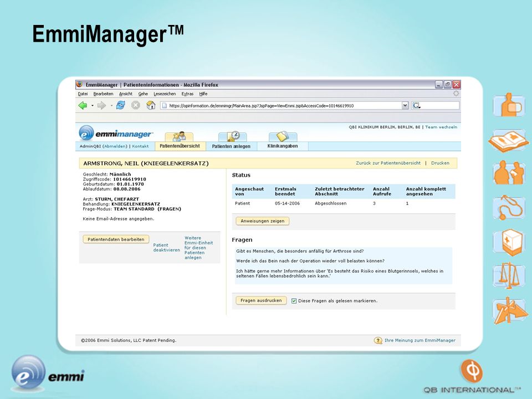Click the Firefox icon in title bar

[x=79, y=84]
